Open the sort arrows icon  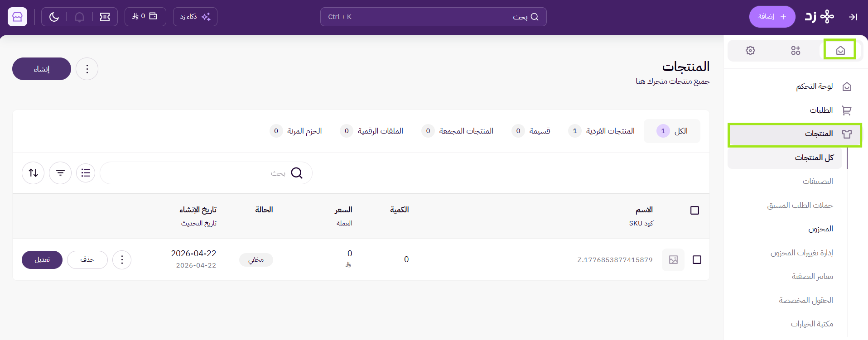click(33, 173)
